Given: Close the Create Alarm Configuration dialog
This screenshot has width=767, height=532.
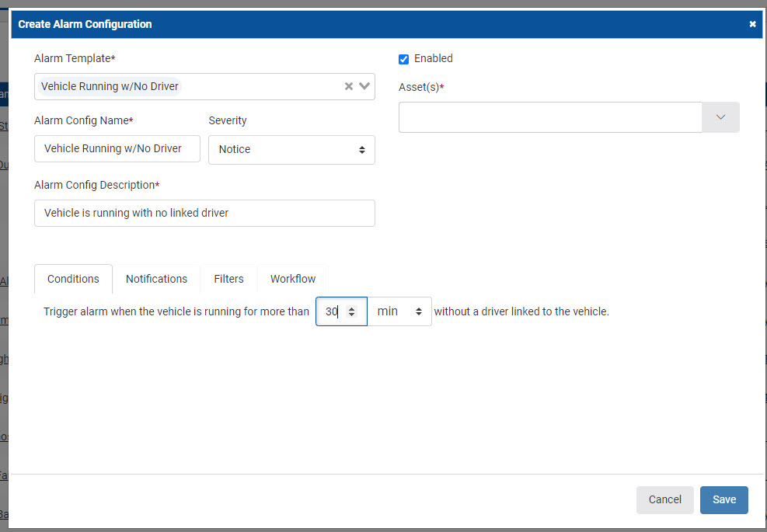Looking at the screenshot, I should pyautogui.click(x=752, y=24).
